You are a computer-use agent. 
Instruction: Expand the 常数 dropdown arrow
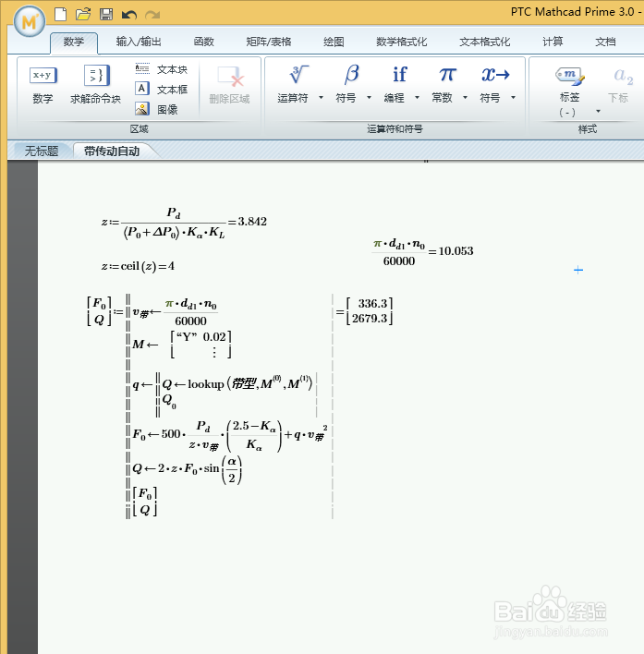(465, 98)
